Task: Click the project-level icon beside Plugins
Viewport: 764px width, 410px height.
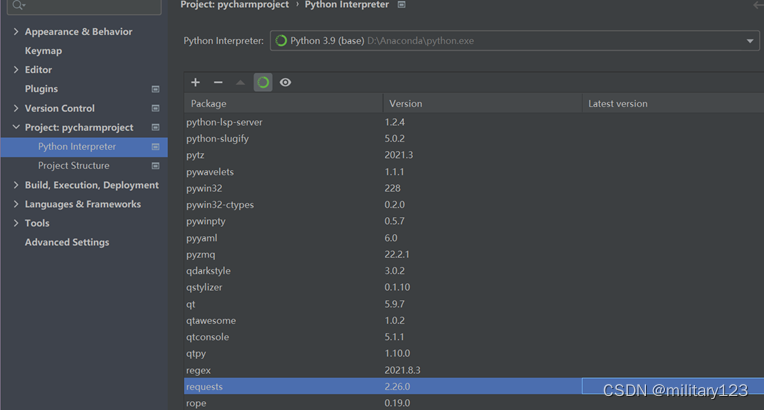Action: [155, 89]
